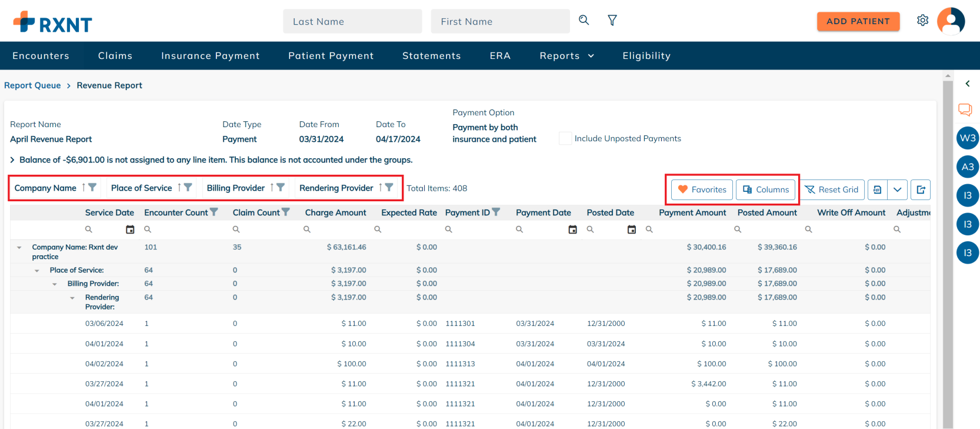Click the search icon under Write Off Amount
Screen dimensions: 980x429
click(x=808, y=230)
